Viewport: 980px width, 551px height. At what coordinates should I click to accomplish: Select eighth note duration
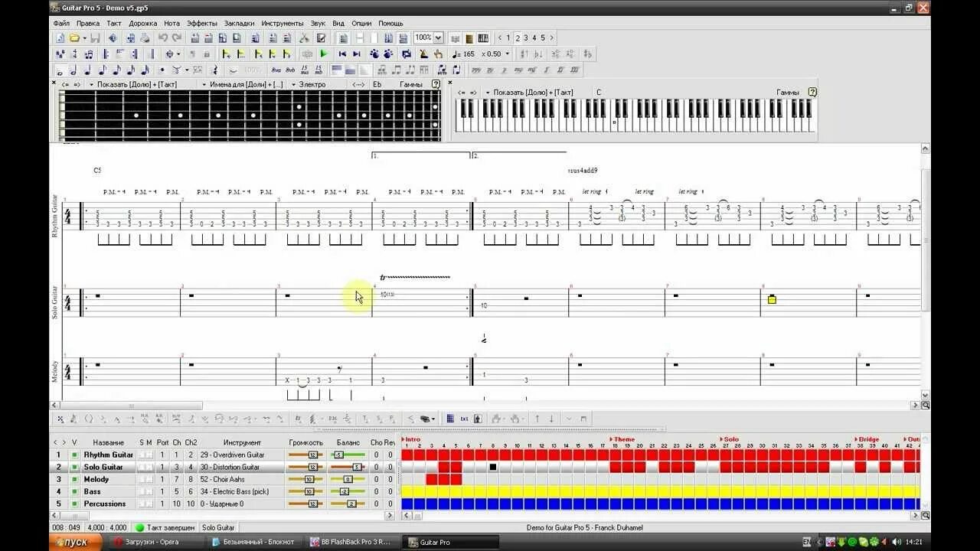(102, 70)
